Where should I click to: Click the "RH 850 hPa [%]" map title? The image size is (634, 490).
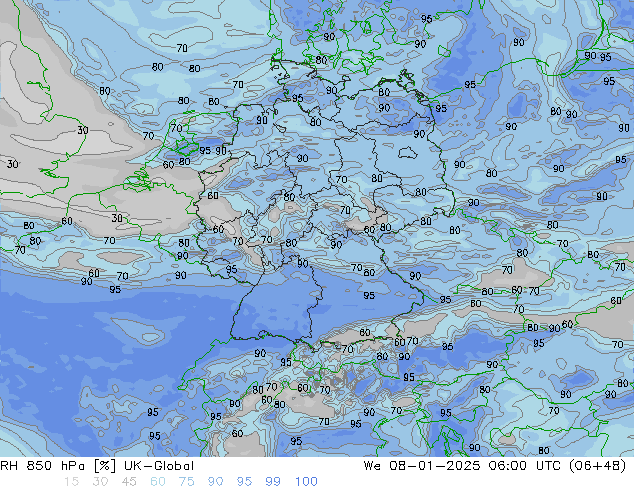point(58,466)
